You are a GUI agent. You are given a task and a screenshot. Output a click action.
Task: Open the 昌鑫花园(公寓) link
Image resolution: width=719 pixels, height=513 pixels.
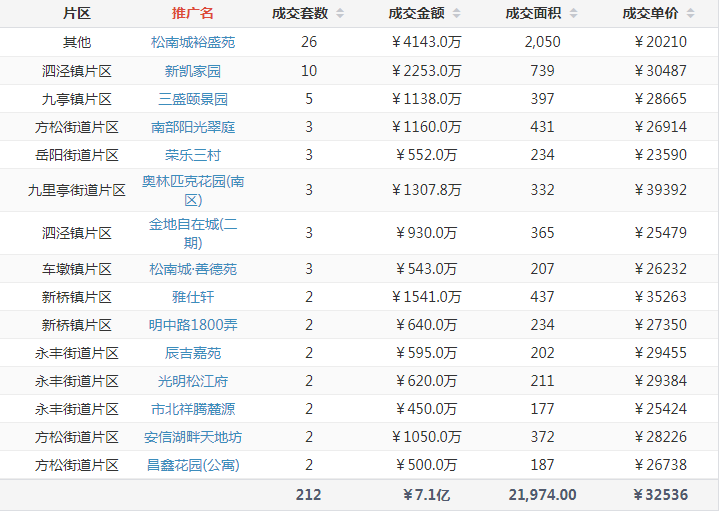(193, 465)
